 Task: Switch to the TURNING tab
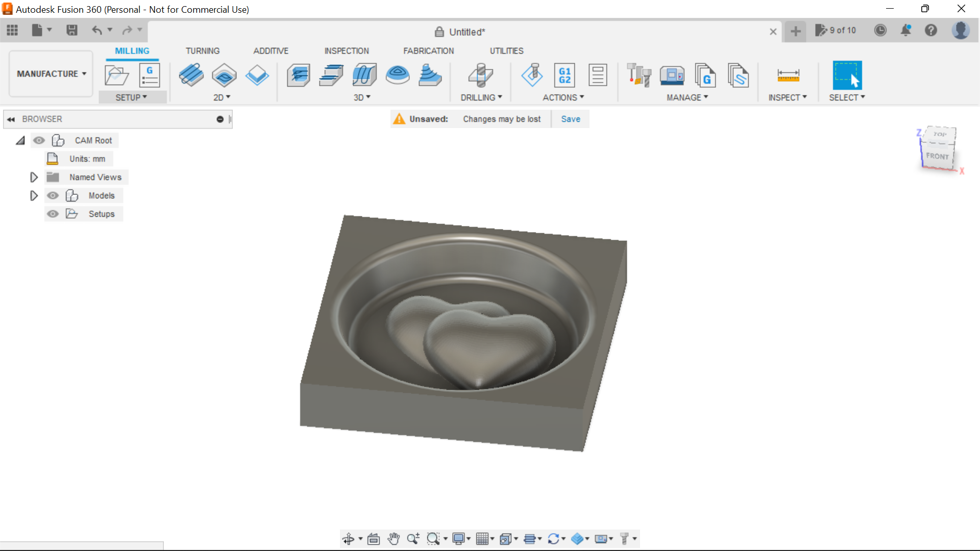[203, 51]
